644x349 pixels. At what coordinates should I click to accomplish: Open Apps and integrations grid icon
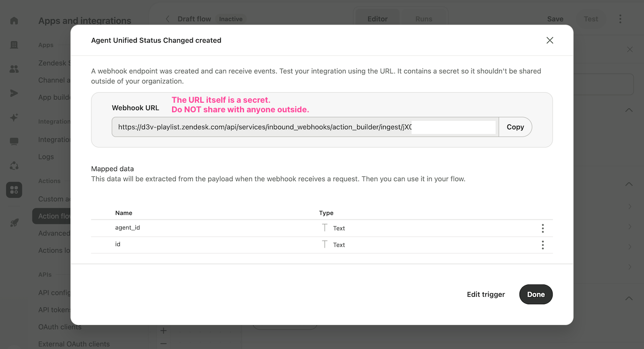click(x=14, y=190)
